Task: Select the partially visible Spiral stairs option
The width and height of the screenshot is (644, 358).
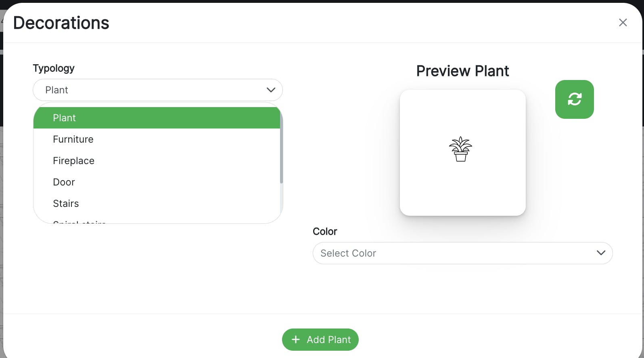Action: pos(79,221)
